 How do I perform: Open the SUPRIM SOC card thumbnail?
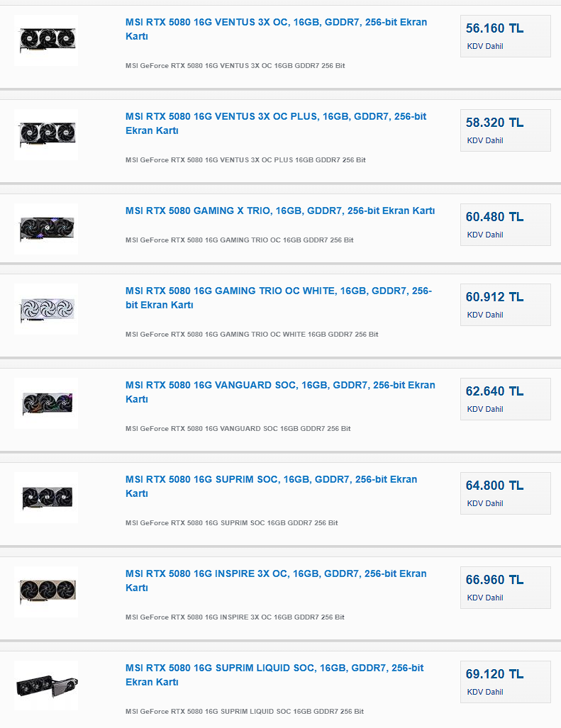coord(46,497)
